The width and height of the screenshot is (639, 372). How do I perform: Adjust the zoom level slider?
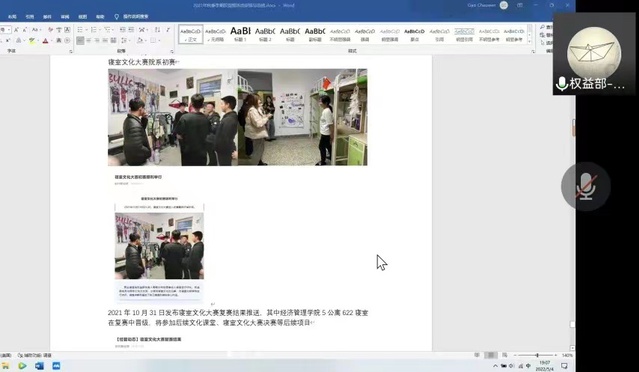coord(537,355)
